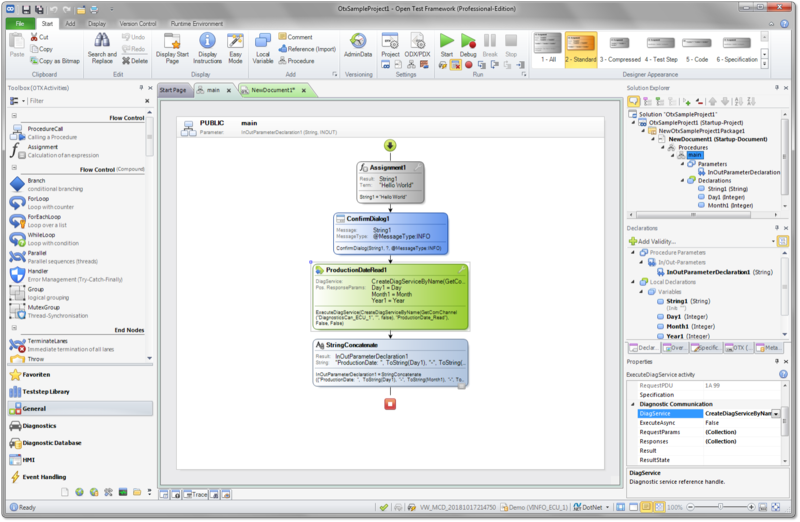Image resolution: width=800 pixels, height=522 pixels.
Task: Open AdminData versioning tool
Action: click(358, 45)
